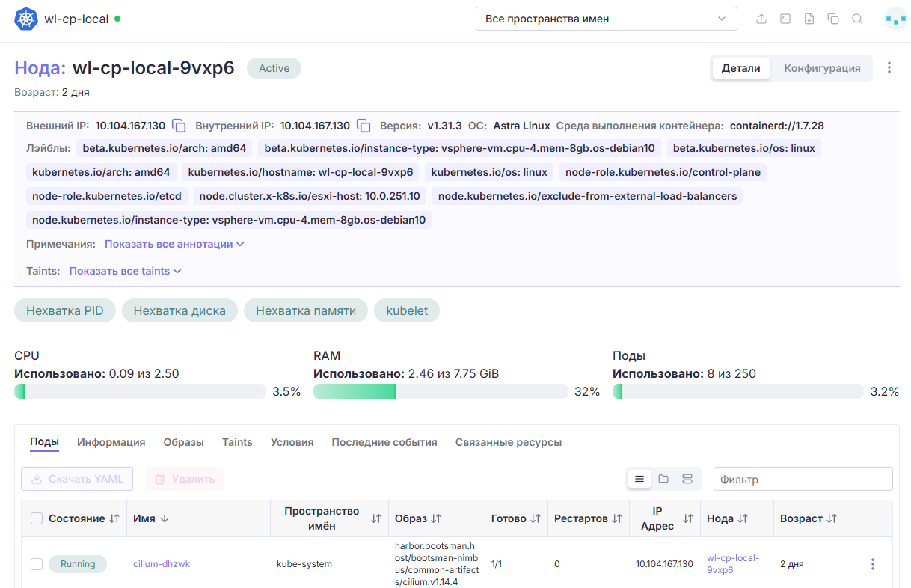Copy the external IP address
The height and width of the screenshot is (588, 911).
179,126
